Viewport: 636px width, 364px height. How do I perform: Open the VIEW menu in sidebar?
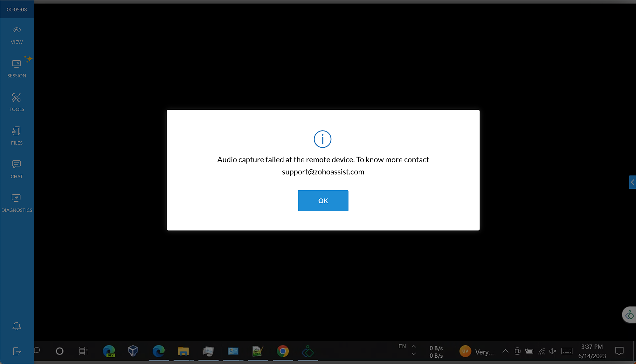click(x=17, y=35)
